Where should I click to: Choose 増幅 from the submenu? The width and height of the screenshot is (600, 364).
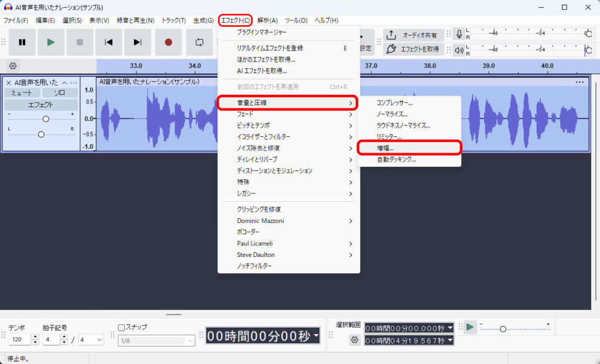[x=410, y=148]
